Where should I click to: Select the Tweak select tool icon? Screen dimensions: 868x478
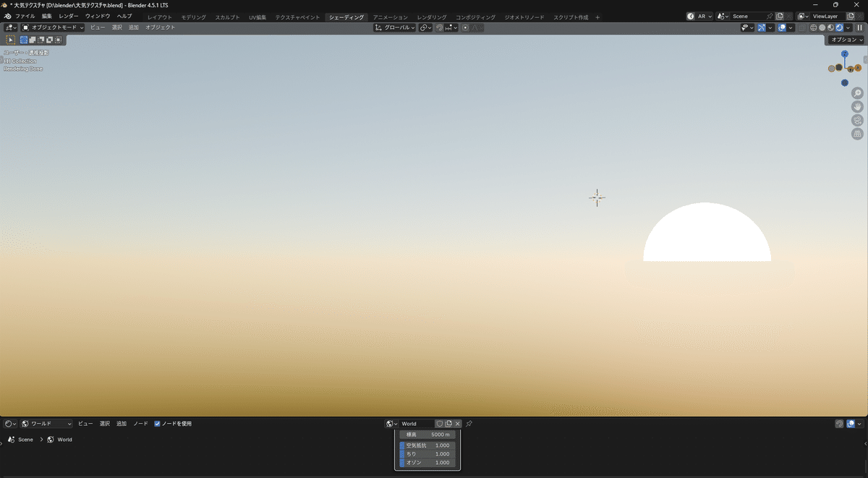pos(10,40)
